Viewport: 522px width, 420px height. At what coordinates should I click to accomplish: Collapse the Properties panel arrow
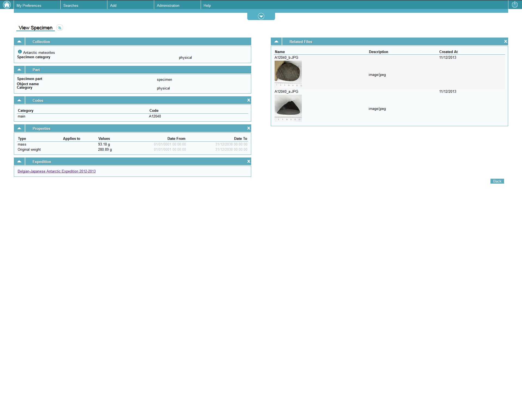coord(19,128)
